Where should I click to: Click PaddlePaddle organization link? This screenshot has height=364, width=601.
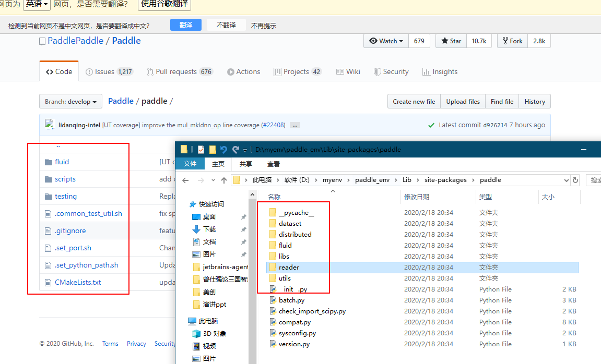[x=76, y=41]
